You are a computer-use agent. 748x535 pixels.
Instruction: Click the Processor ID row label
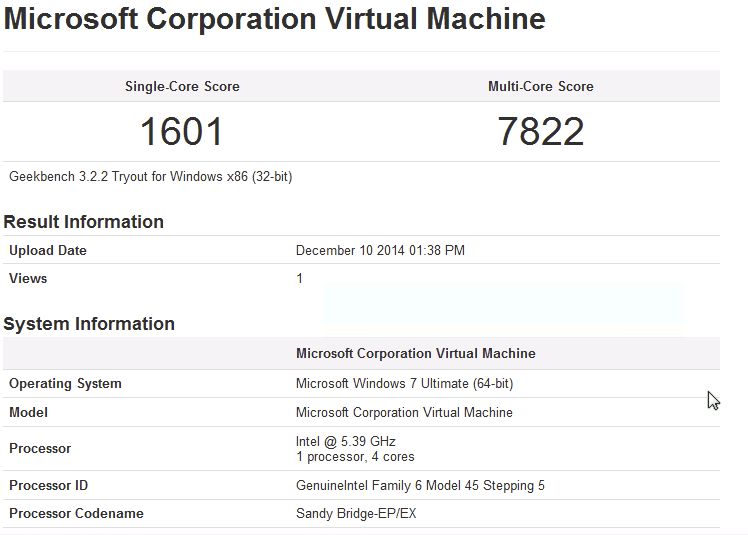48,486
